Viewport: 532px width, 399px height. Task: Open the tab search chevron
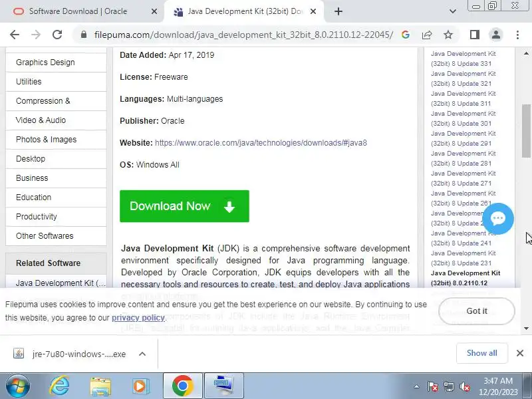point(453,11)
